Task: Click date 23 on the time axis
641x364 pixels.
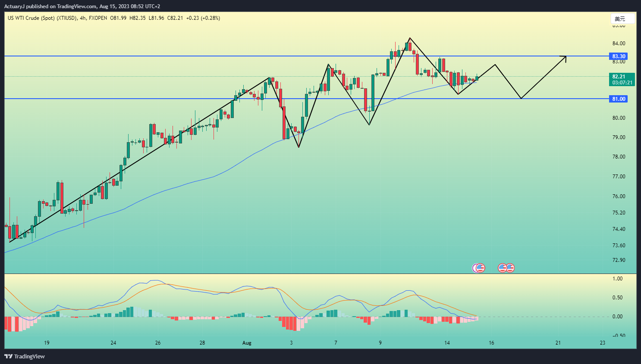Action: (603, 343)
